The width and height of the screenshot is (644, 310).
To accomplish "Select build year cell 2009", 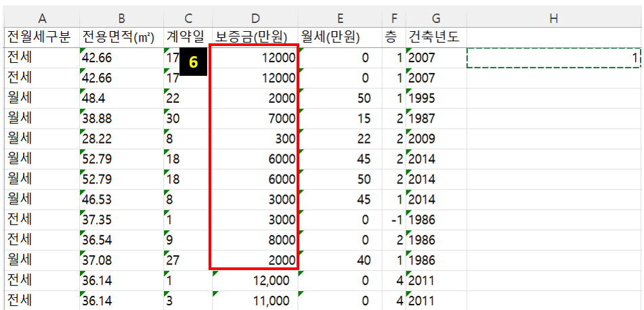I will pos(436,139).
